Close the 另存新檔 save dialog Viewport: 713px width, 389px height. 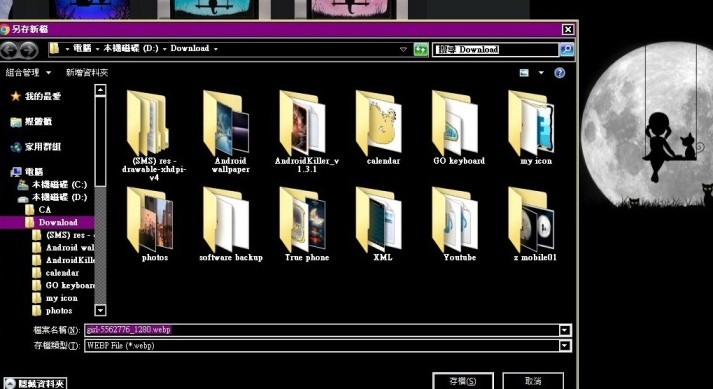point(567,30)
